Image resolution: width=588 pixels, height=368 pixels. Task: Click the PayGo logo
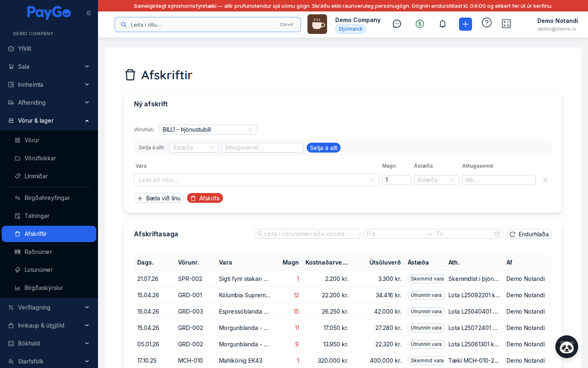point(49,13)
